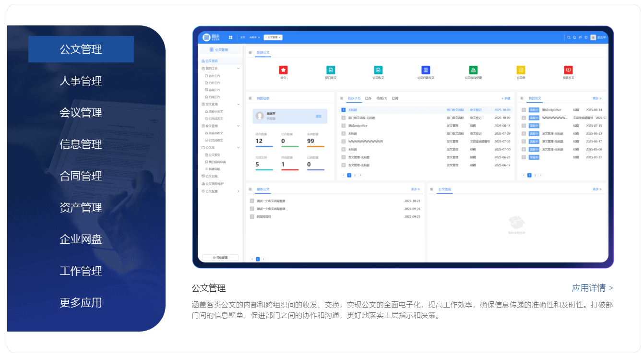
Task: Click the + 新建 link in todo panel
Action: 506,98
